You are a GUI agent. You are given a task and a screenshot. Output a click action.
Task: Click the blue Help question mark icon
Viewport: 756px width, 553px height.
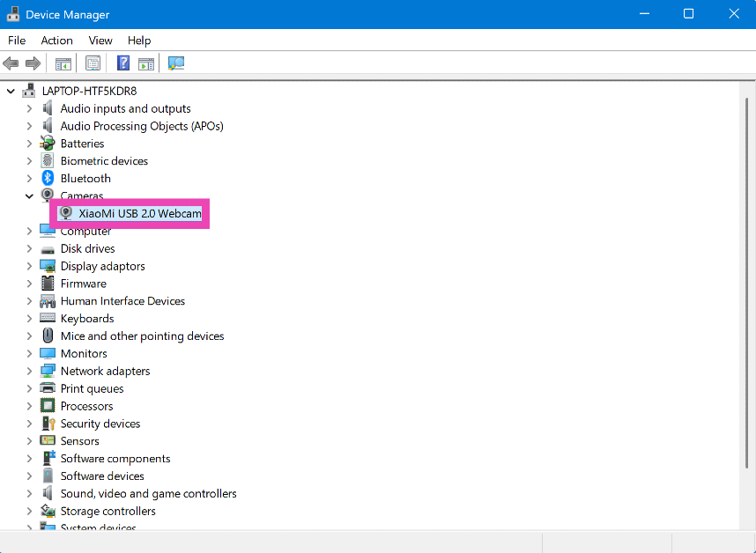click(x=123, y=63)
